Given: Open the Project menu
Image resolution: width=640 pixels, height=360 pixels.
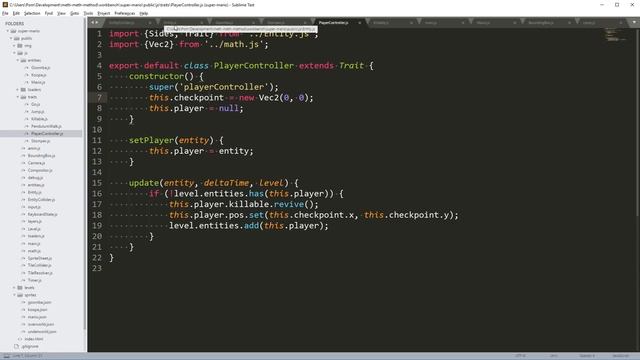Looking at the screenshot, I should 104,13.
